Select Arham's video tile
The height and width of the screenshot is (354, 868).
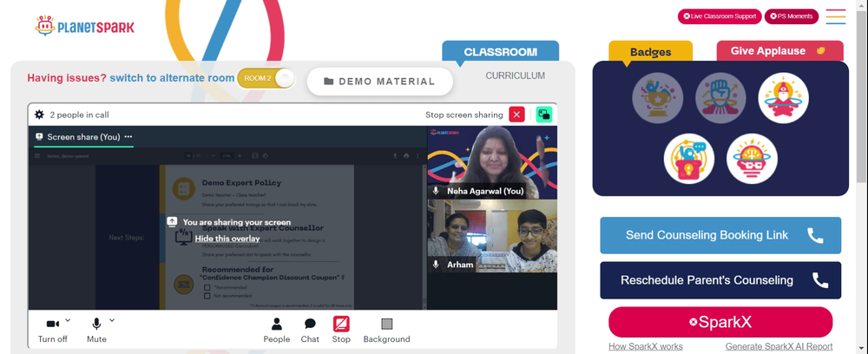492,236
